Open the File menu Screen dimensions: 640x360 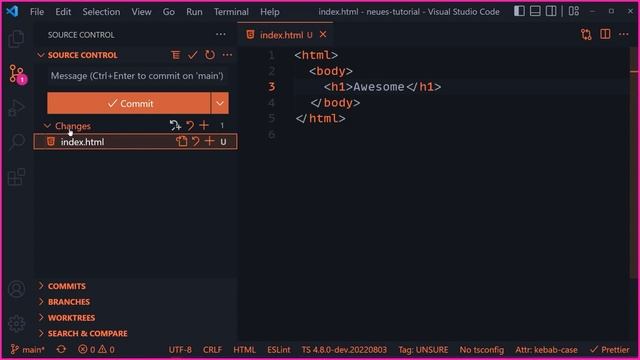pos(37,11)
